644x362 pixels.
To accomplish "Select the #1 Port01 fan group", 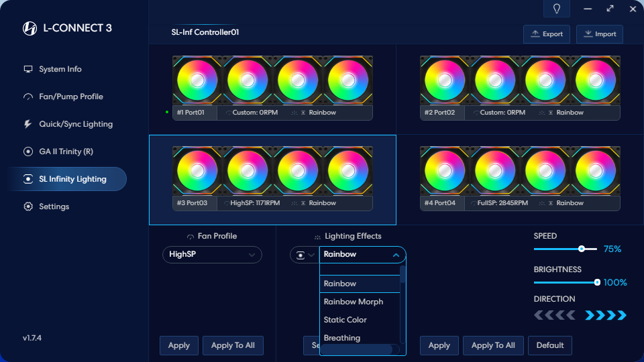I will tap(273, 88).
